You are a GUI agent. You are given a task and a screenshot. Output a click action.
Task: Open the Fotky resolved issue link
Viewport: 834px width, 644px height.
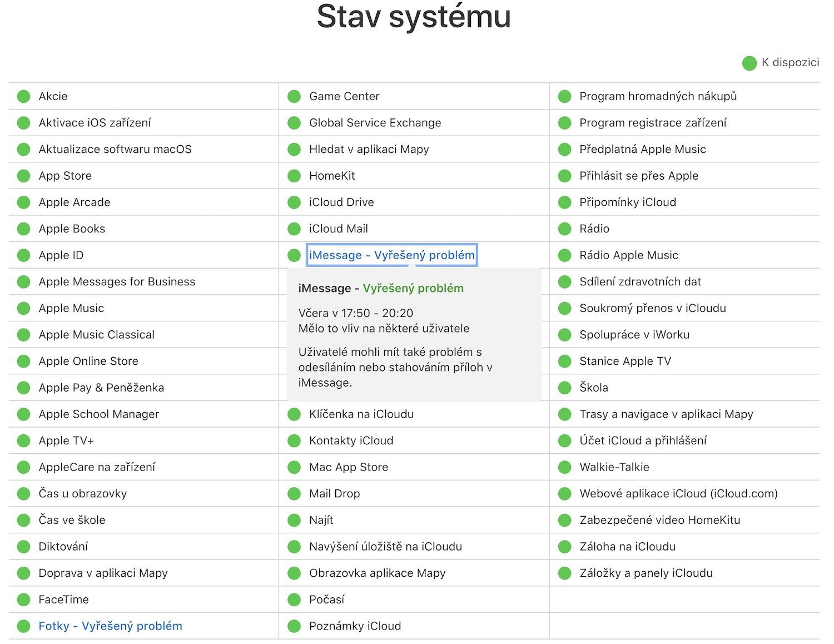point(110,626)
